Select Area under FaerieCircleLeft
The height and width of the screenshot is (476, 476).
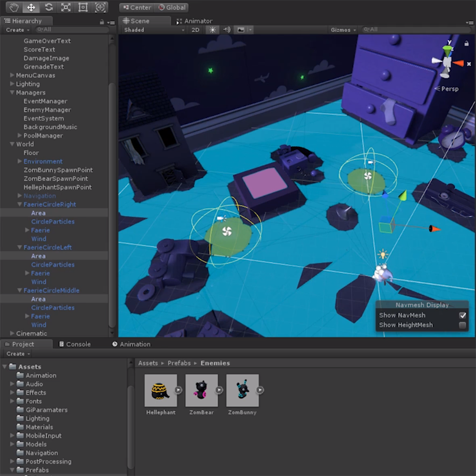click(38, 256)
